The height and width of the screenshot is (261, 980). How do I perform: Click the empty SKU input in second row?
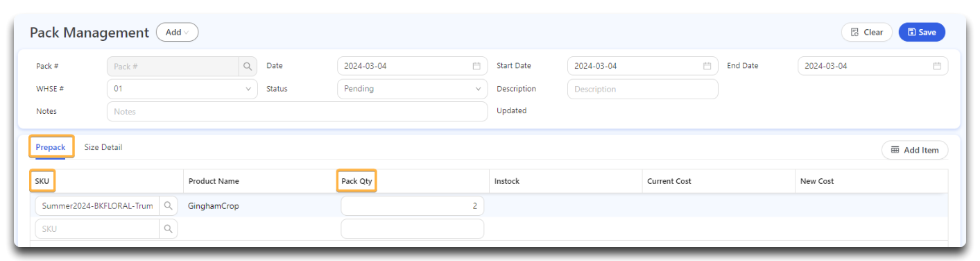click(97, 229)
